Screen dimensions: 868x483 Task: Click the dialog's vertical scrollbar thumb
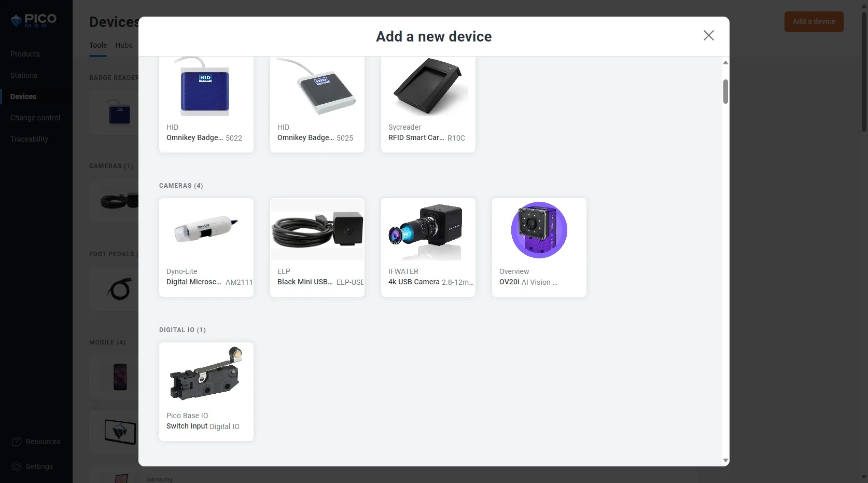(x=725, y=92)
